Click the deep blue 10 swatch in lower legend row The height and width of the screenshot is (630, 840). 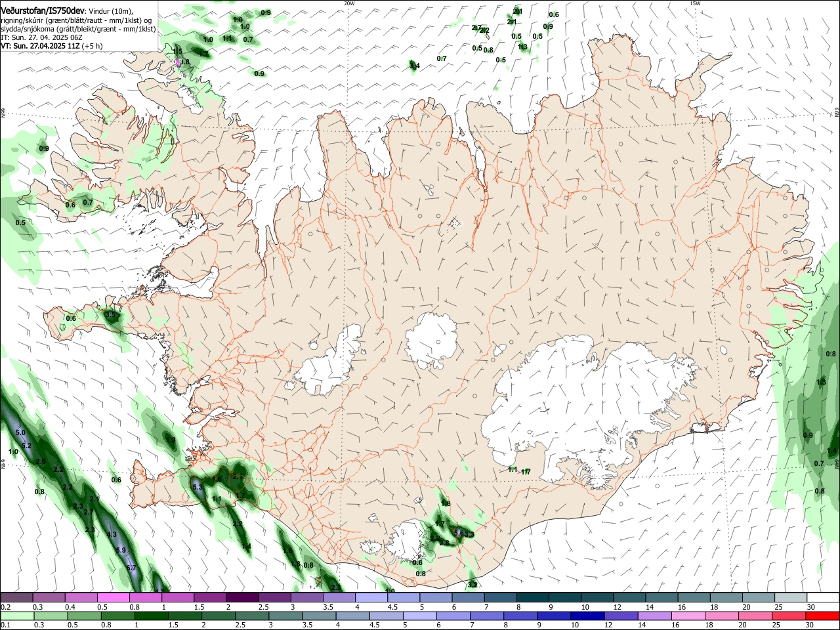(587, 616)
